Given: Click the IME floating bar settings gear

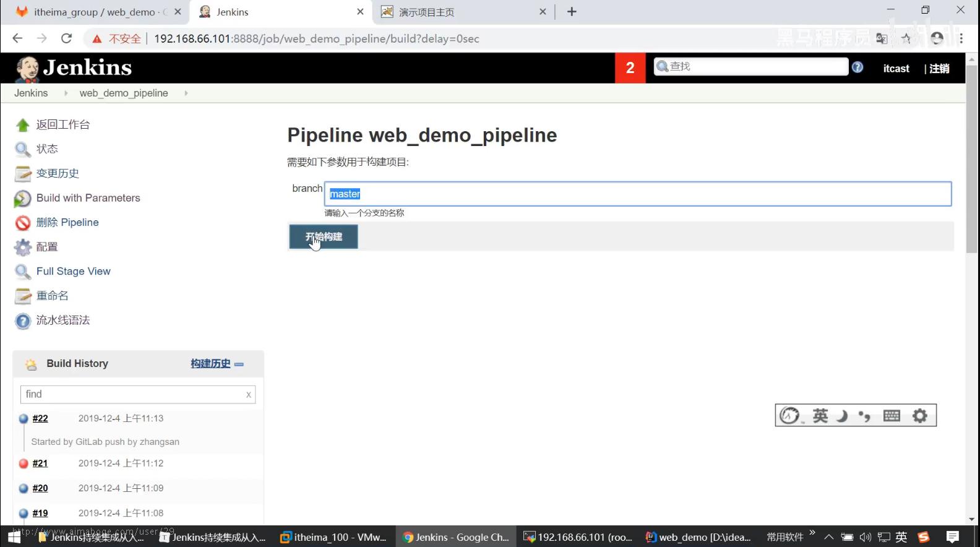Looking at the screenshot, I should click(920, 416).
